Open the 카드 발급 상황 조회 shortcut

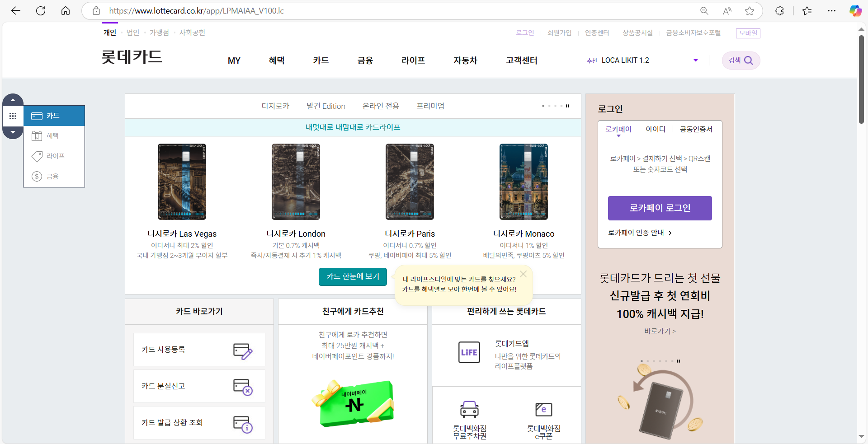(199, 423)
